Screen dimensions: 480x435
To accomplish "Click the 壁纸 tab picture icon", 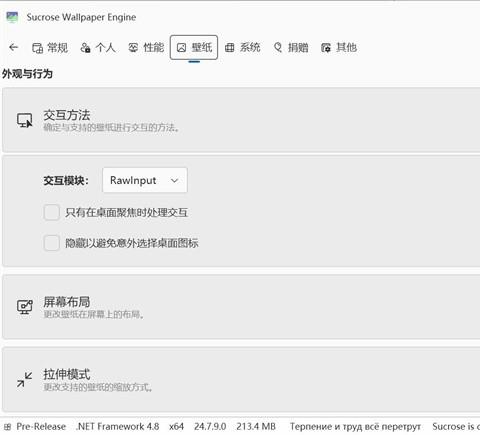I will pos(181,48).
